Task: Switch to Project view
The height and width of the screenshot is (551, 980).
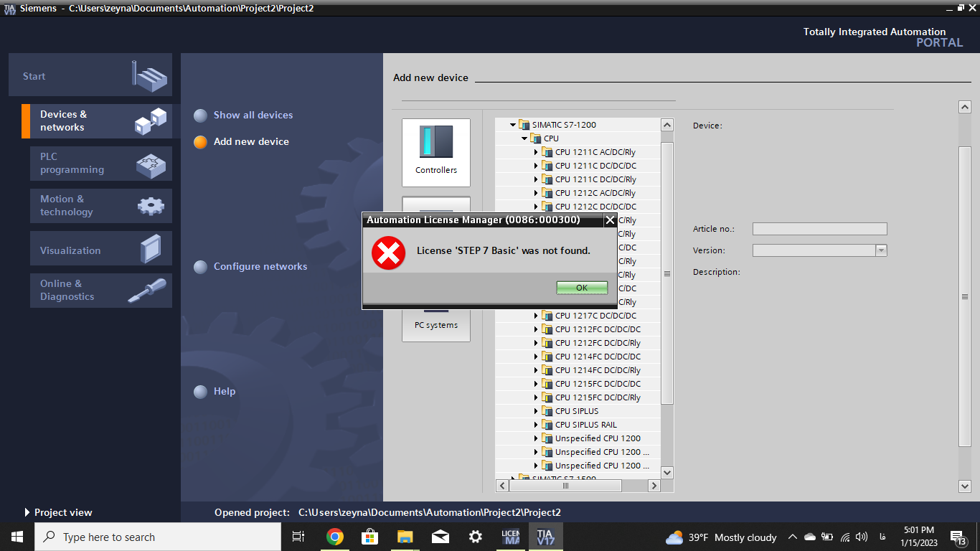Action: pyautogui.click(x=59, y=512)
